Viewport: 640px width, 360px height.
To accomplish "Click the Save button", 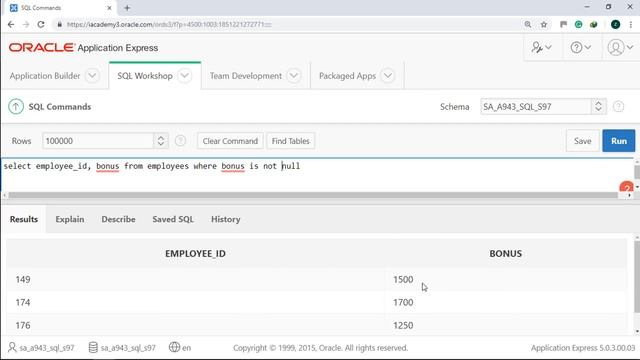I will tap(582, 141).
